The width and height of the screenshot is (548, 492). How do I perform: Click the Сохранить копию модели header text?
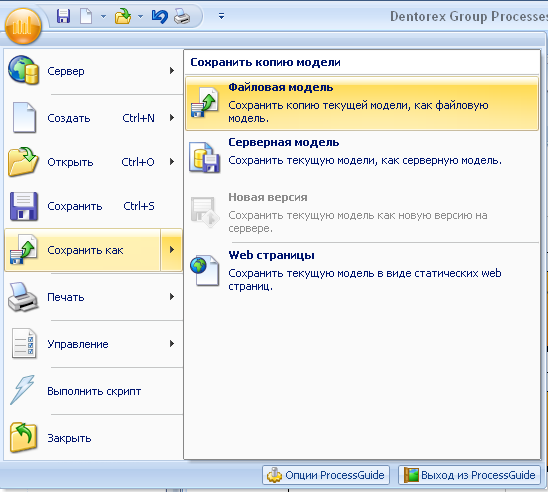point(265,62)
